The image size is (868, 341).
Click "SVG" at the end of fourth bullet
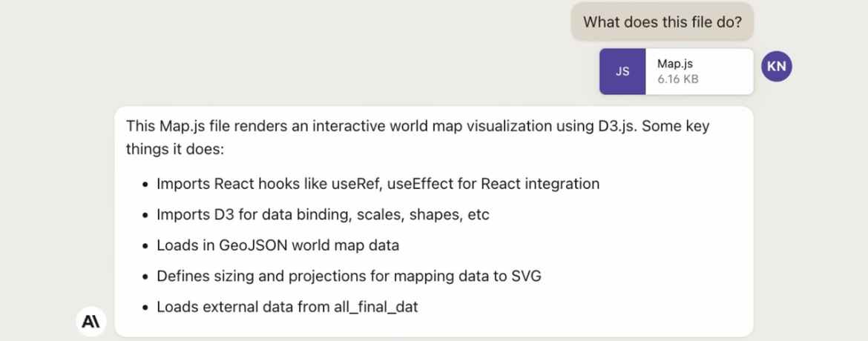pyautogui.click(x=526, y=277)
